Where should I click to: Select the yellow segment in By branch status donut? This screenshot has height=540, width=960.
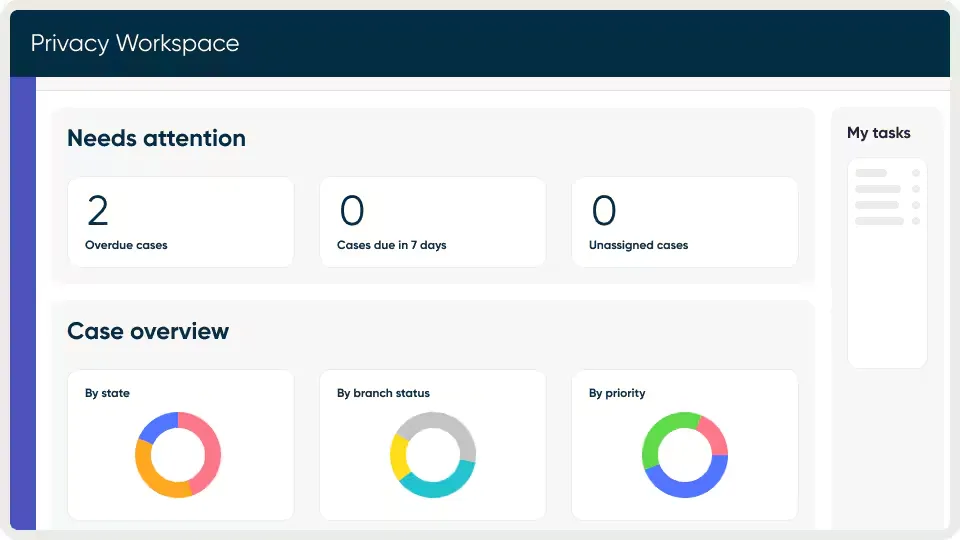point(398,456)
